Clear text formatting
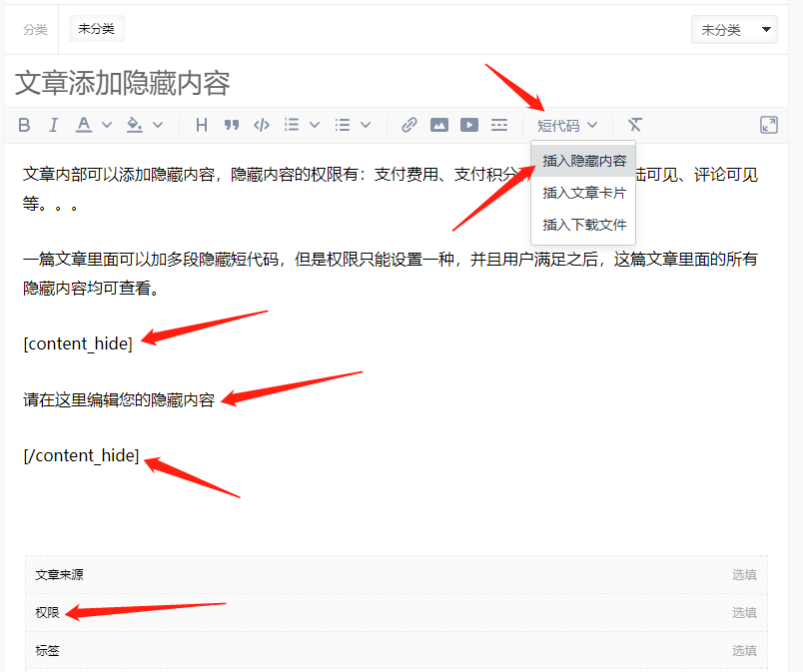The height and width of the screenshot is (672, 803). 635,125
